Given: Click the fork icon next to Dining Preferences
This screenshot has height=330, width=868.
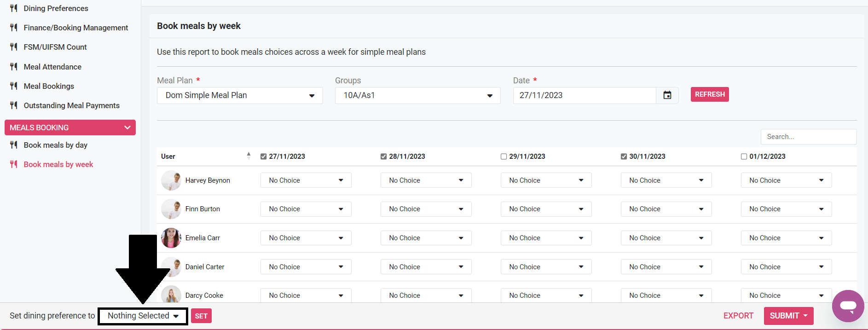Looking at the screenshot, I should click(14, 8).
